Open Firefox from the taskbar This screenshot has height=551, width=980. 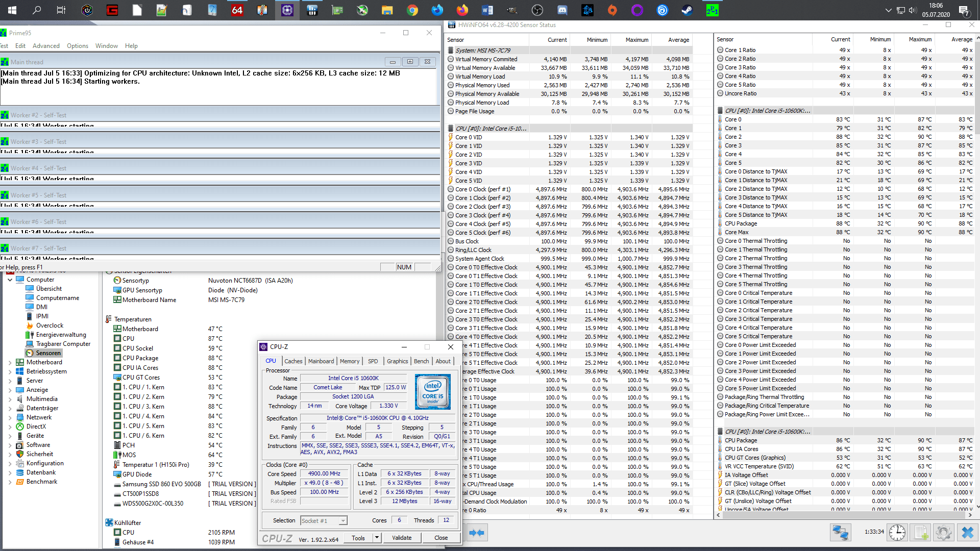coord(462,10)
